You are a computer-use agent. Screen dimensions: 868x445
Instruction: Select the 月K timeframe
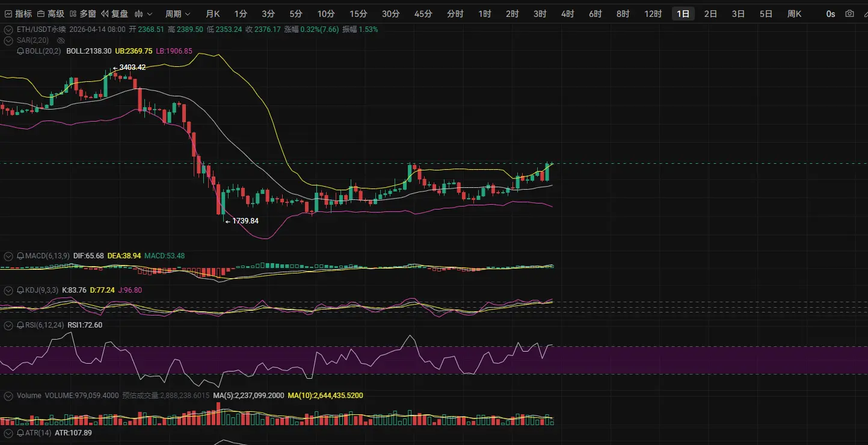pos(212,13)
